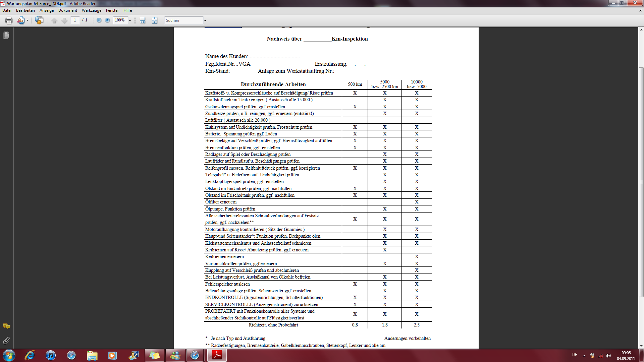The image size is (644, 362).
Task: Click the fit width scrolling icon
Action: 143,20
